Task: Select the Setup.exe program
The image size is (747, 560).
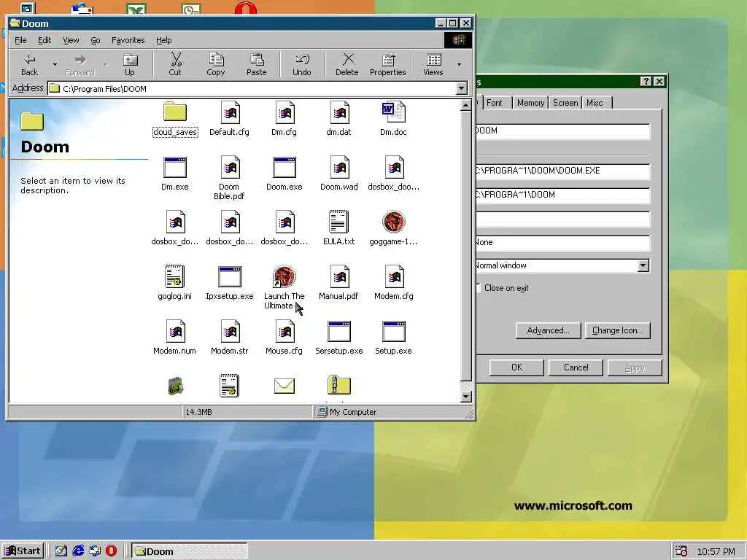Action: coord(393,337)
